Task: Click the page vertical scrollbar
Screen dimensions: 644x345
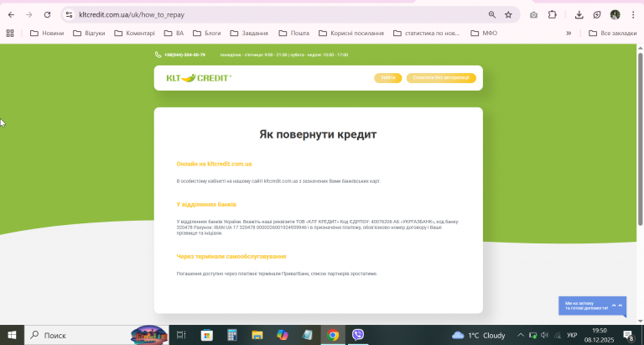Action: coord(640,140)
